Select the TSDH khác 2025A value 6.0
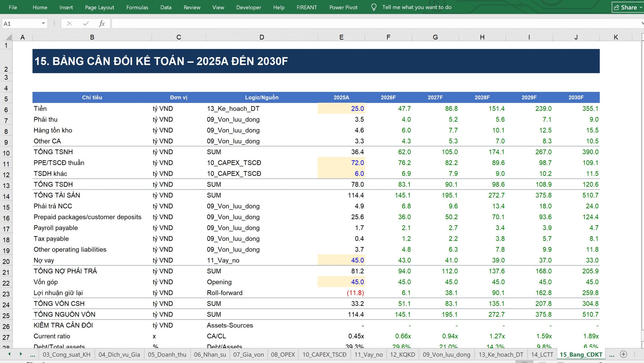 pos(341,173)
